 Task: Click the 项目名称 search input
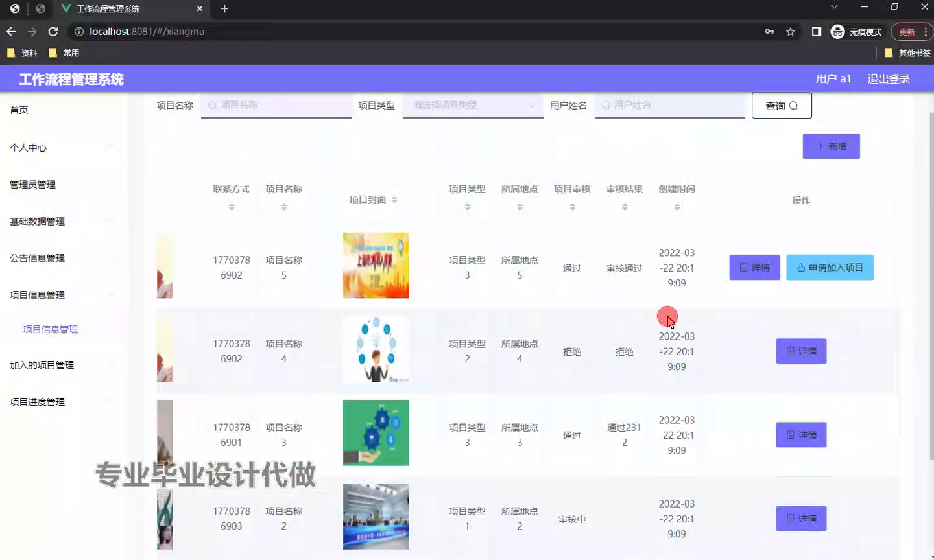pyautogui.click(x=276, y=105)
